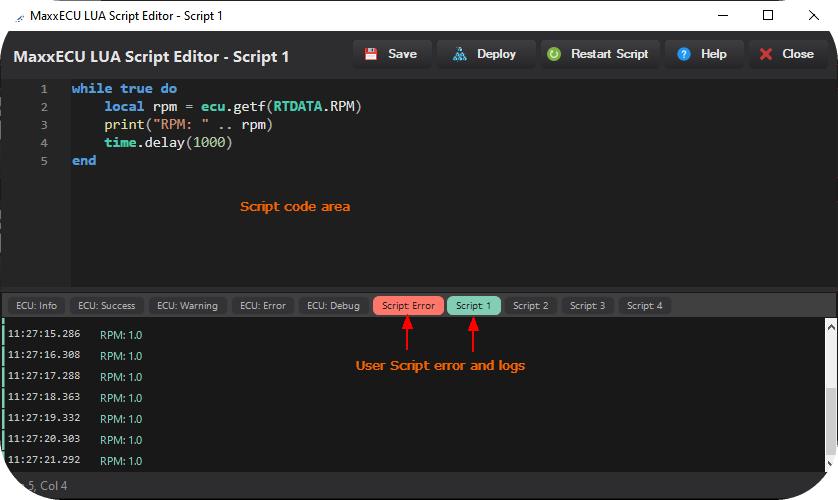Click the log entry at 11:27:16.308
This screenshot has height=500, width=838.
75,355
